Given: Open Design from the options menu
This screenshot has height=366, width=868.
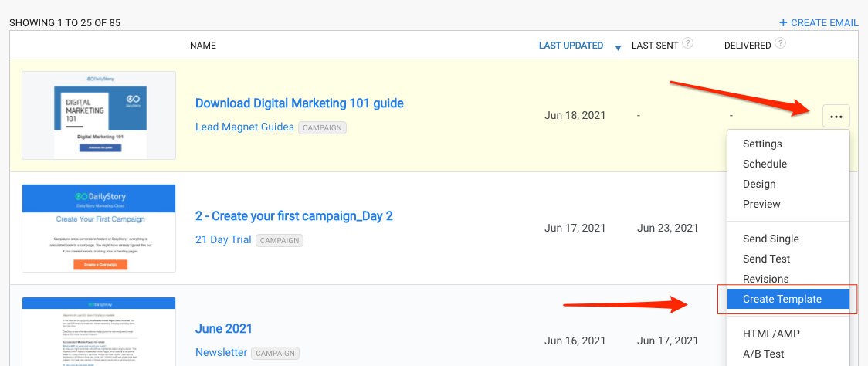Looking at the screenshot, I should 759,184.
